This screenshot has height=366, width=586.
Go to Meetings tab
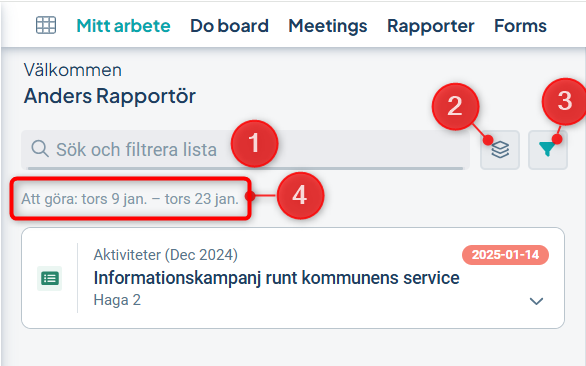tap(328, 26)
